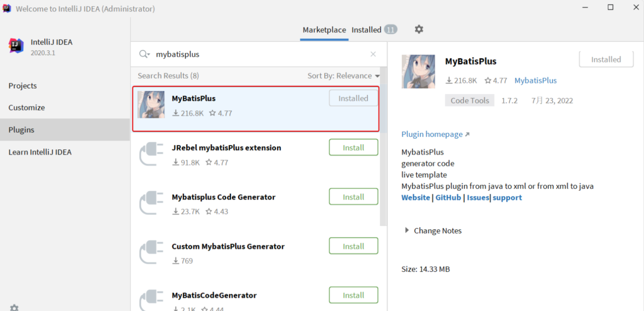Screen dimensions: 644x311
Task: Open the plugins settings gear menu
Action: (419, 29)
